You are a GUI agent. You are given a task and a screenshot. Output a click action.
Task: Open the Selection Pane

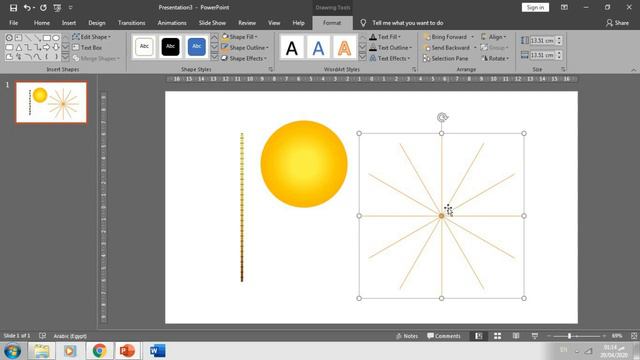[x=446, y=58]
